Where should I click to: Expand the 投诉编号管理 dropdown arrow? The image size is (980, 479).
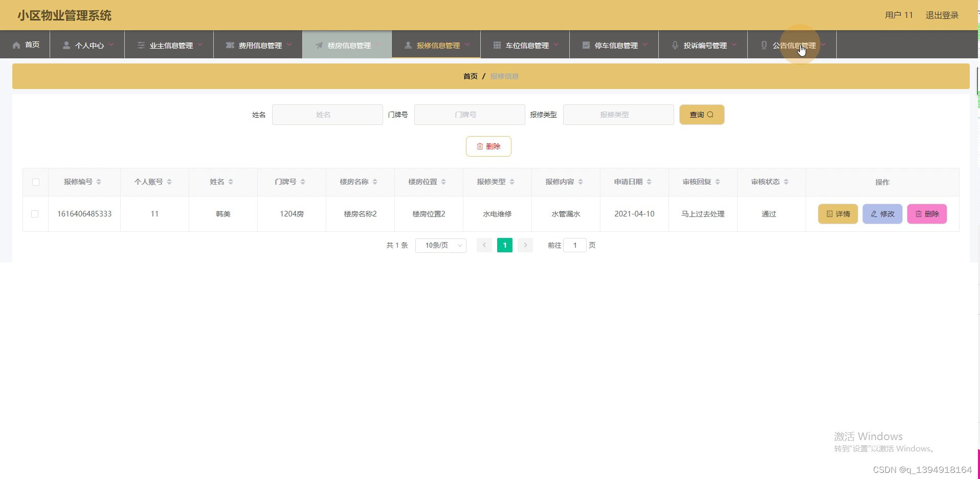[734, 45]
